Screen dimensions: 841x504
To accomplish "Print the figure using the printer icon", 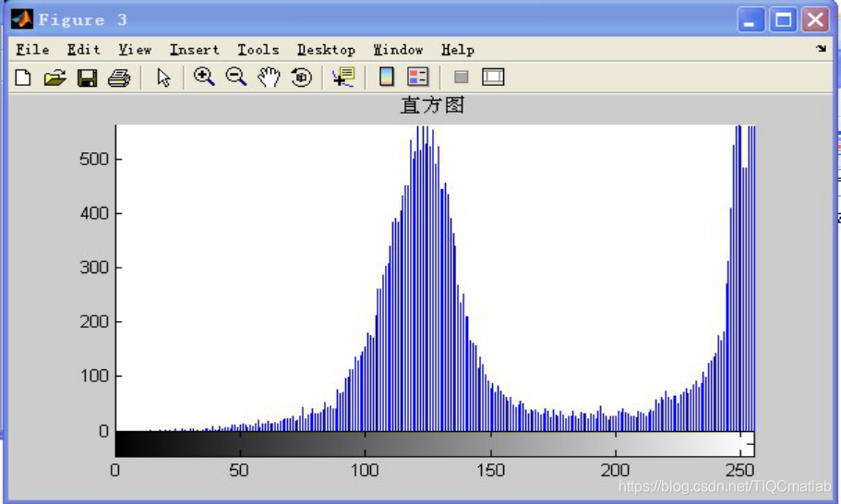I will tap(119, 78).
